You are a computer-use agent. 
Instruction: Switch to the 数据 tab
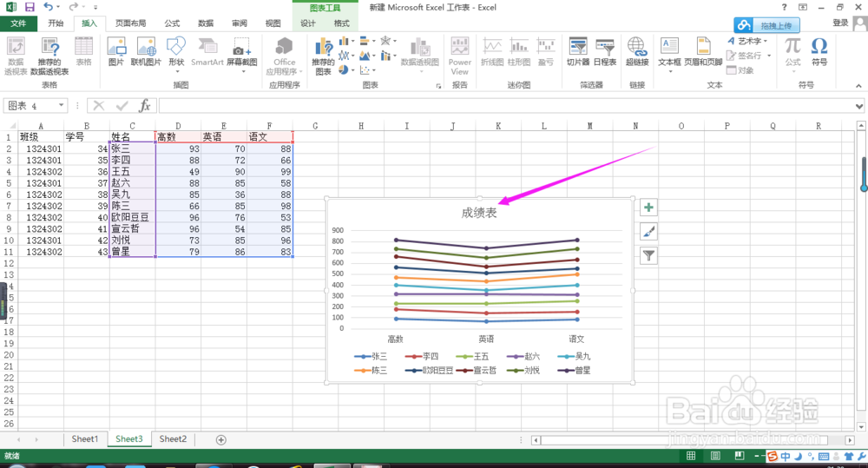pos(206,23)
